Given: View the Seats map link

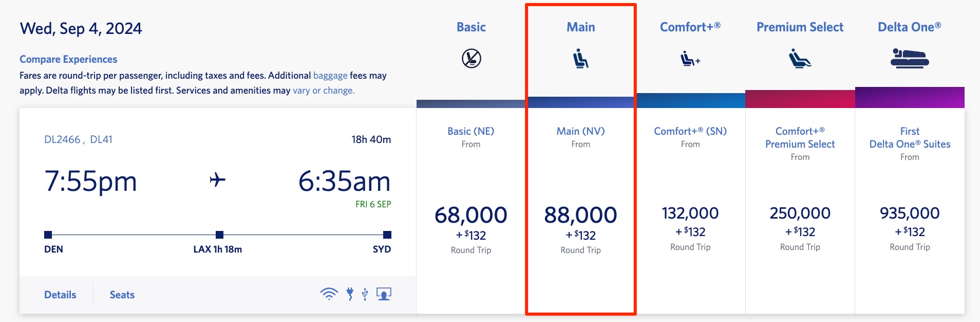Looking at the screenshot, I should (x=122, y=295).
